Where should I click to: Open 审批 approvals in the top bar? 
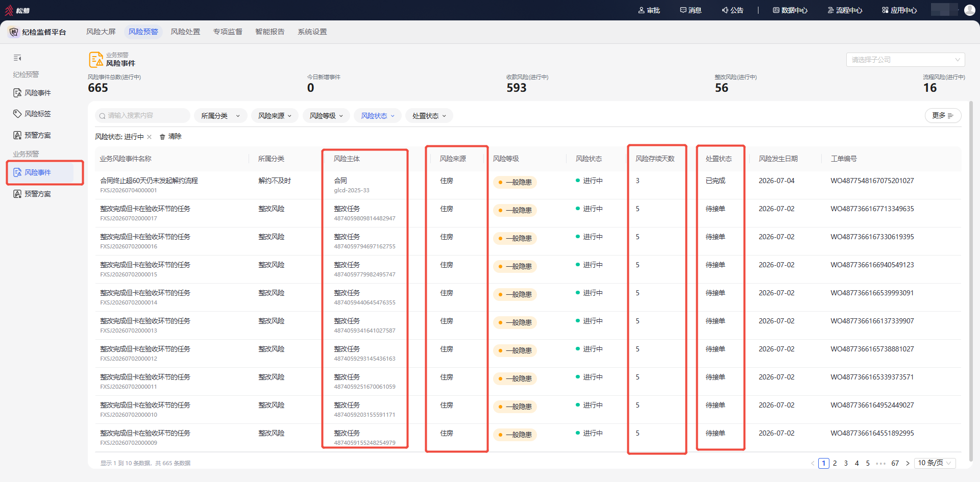click(x=649, y=10)
